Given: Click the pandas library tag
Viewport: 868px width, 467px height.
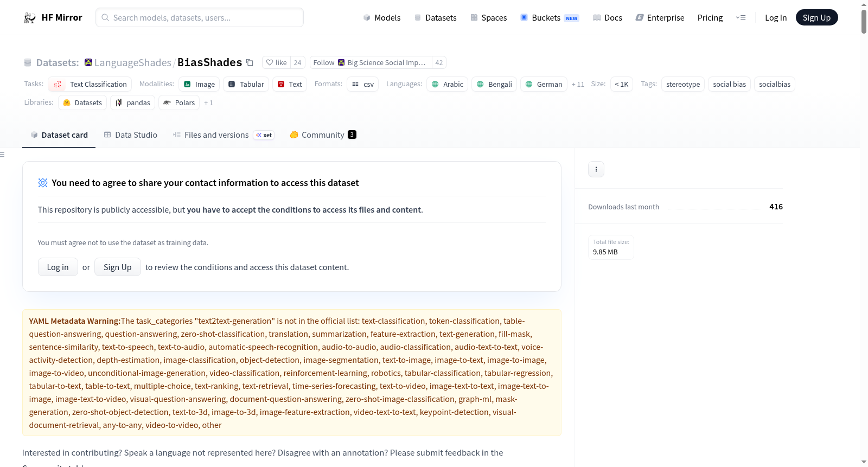Looking at the screenshot, I should pos(133,103).
